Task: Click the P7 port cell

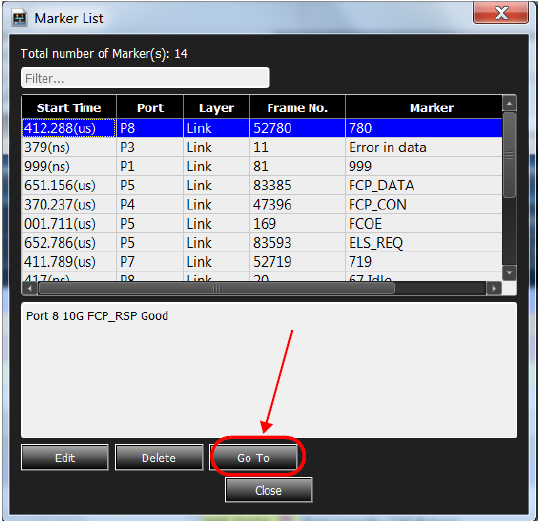Action: pyautogui.click(x=150, y=262)
